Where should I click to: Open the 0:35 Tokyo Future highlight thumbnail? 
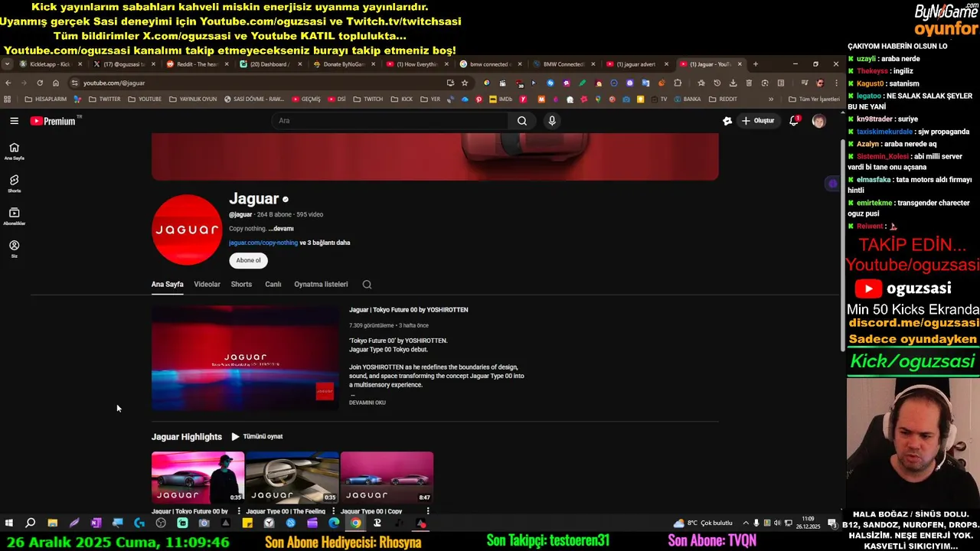pyautogui.click(x=198, y=477)
